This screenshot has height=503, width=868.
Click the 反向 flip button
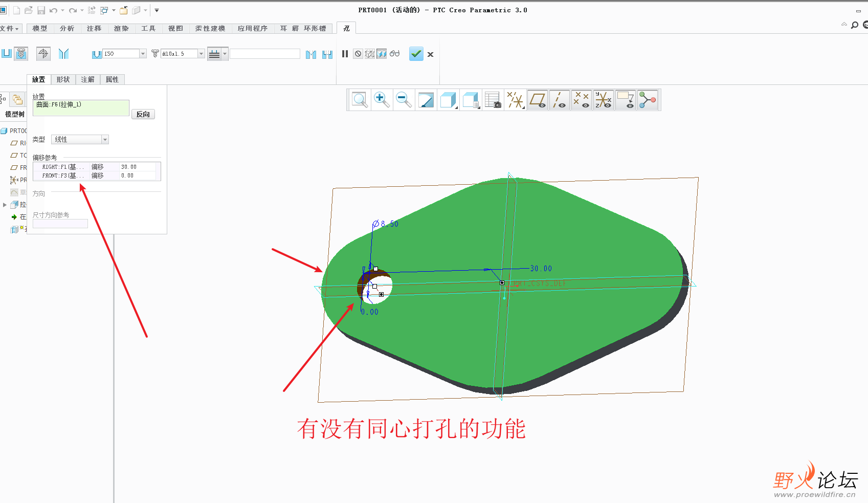[143, 114]
